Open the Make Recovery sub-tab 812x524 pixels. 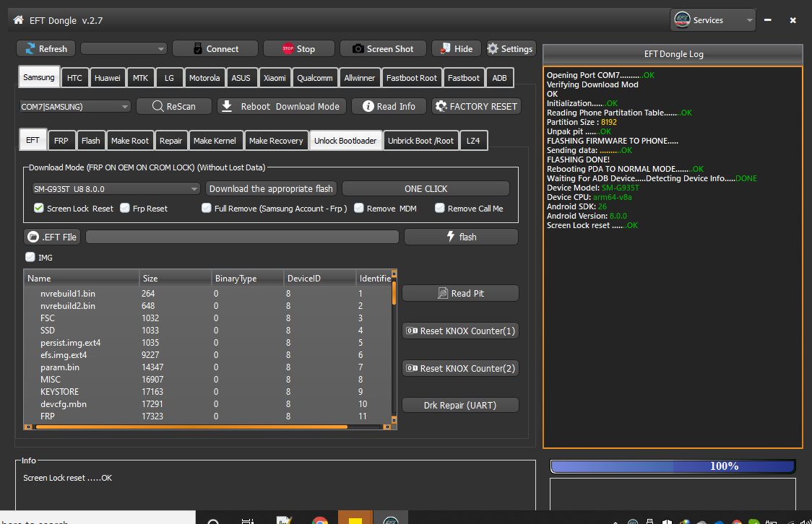(x=276, y=140)
